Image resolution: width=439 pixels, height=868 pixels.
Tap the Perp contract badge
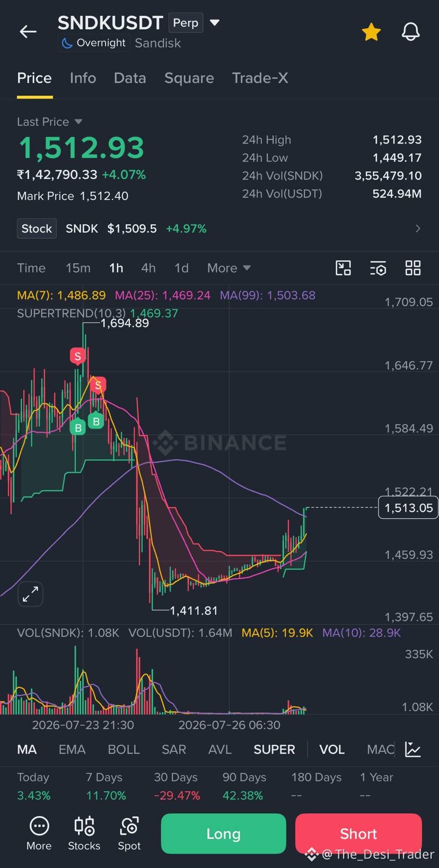click(x=186, y=23)
